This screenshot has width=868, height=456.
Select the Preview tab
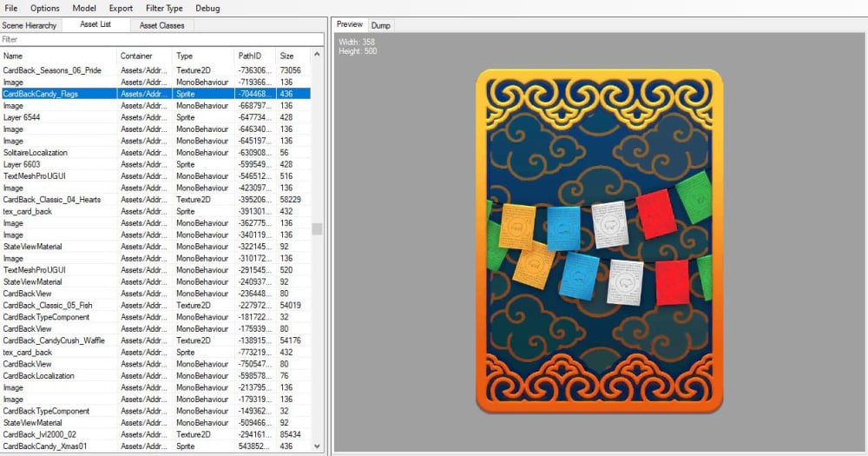coord(350,24)
